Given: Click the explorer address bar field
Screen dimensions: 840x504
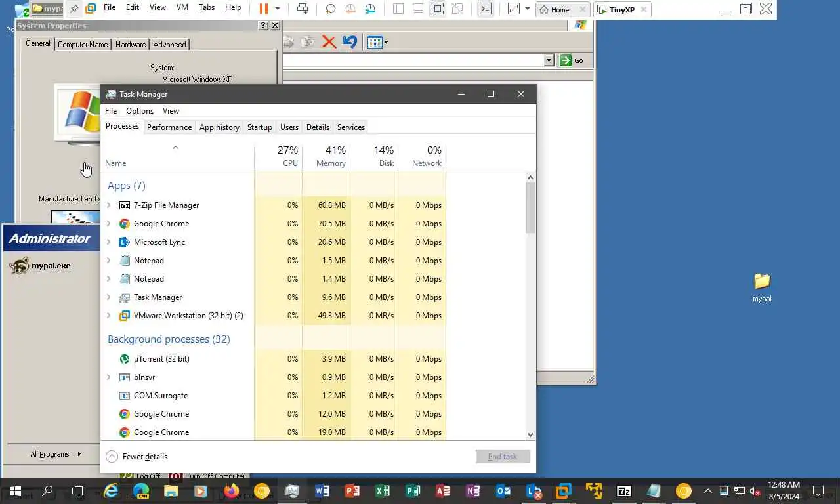Looking at the screenshot, I should tap(413, 60).
